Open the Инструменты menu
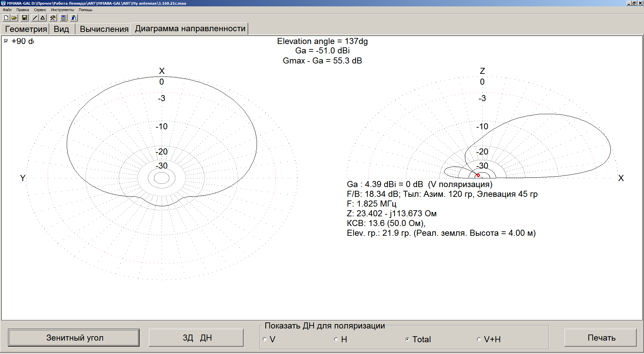 (x=62, y=10)
